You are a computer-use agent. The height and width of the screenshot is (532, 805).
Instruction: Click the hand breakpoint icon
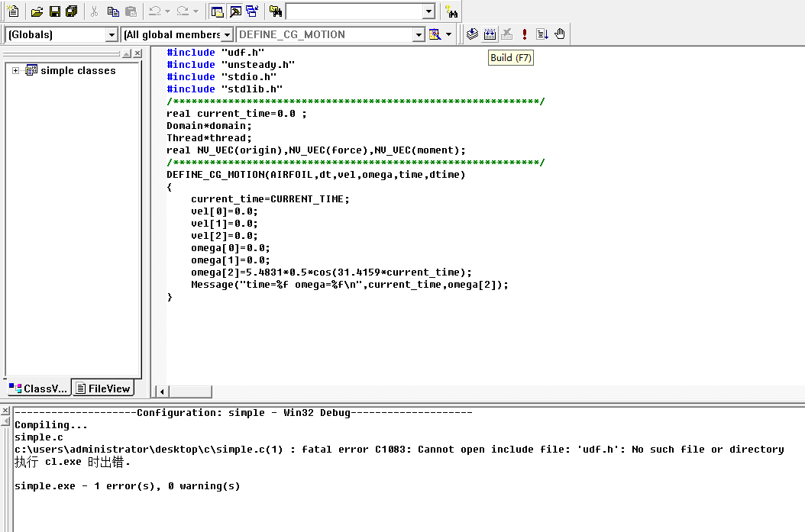coord(560,34)
